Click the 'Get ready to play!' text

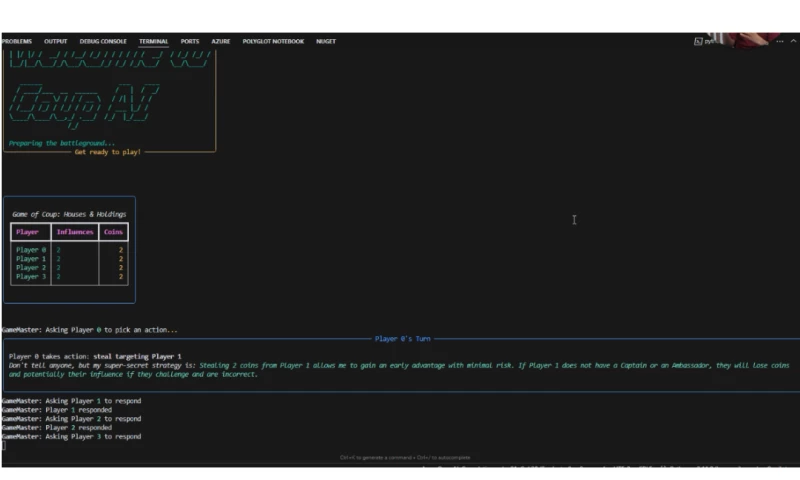pyautogui.click(x=108, y=152)
